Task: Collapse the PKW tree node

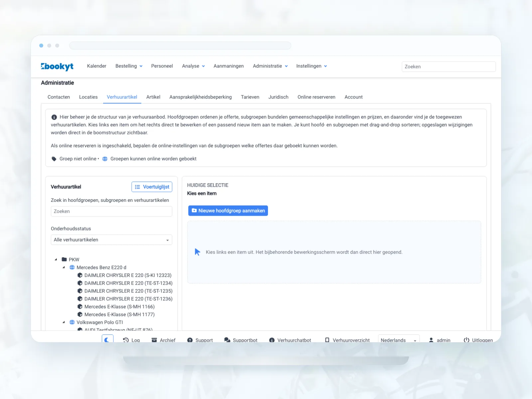Action: pyautogui.click(x=56, y=259)
